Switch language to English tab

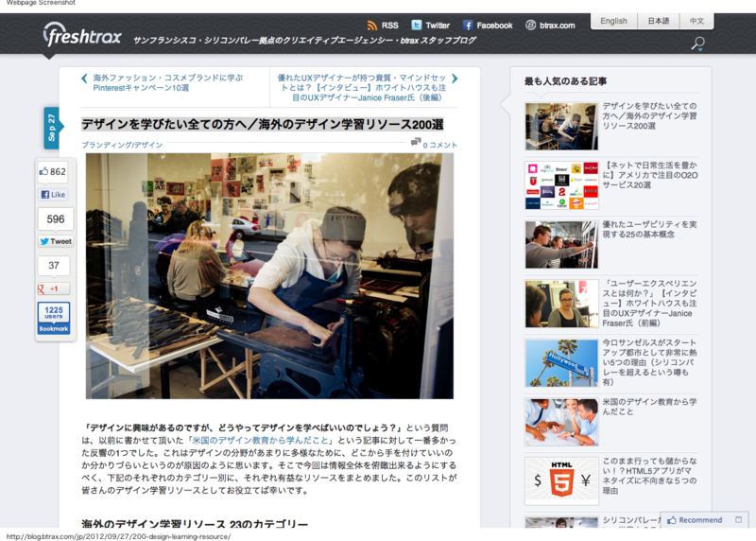coord(613,21)
